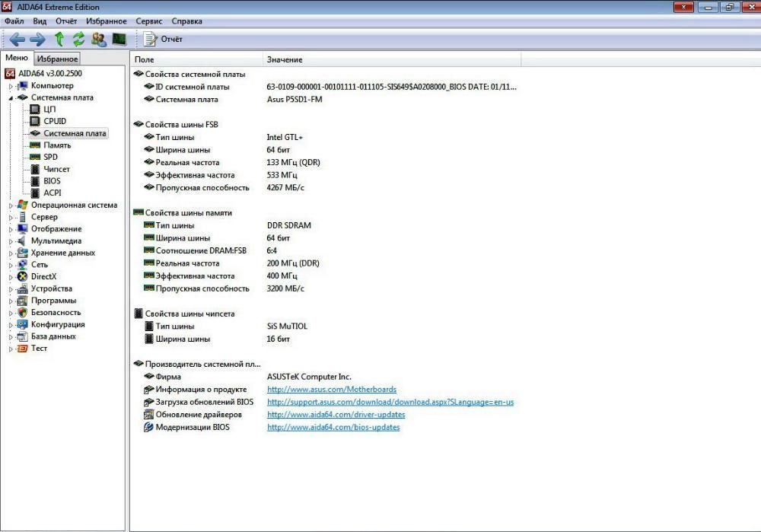761x532 pixels.
Task: Click the Конфигурация icon in tree
Action: pyautogui.click(x=22, y=324)
